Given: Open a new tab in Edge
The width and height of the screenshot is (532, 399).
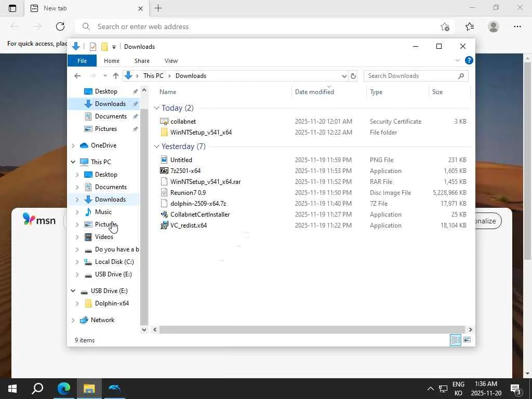Looking at the screenshot, I should point(158,8).
